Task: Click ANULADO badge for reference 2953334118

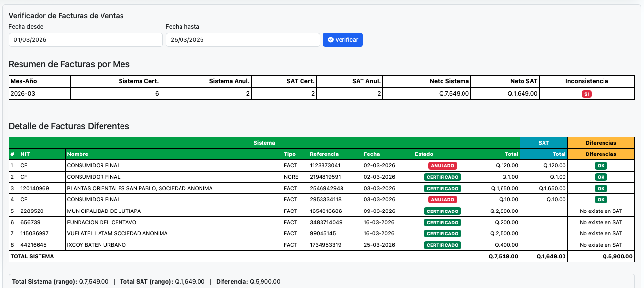Action: (443, 200)
